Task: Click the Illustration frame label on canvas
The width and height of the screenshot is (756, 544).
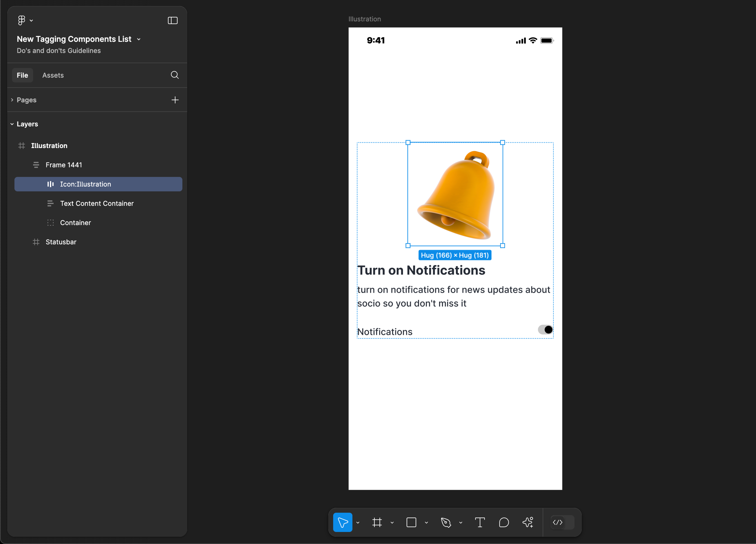Action: point(365,19)
